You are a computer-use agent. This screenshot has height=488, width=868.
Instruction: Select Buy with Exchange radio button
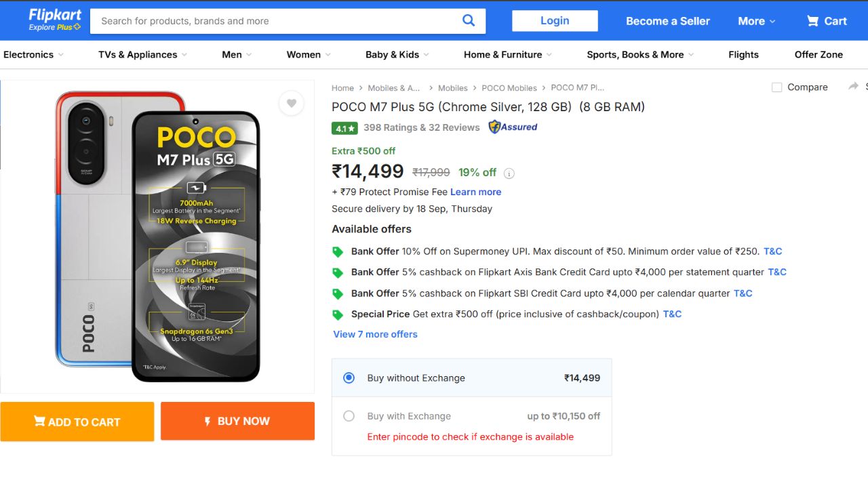click(349, 416)
